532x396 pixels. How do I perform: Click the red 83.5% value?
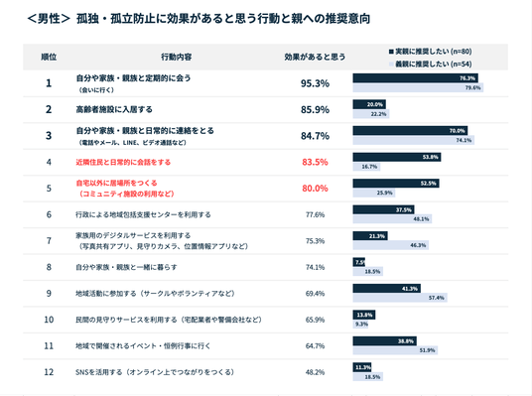(315, 162)
